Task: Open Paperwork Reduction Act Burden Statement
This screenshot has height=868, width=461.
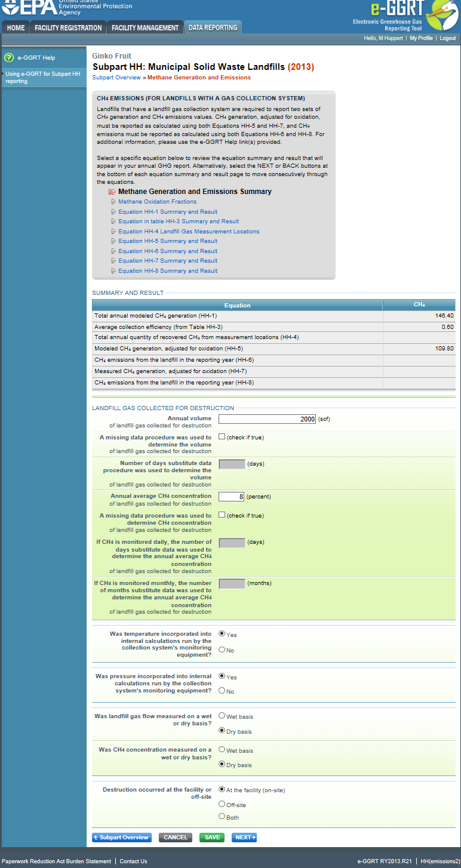Action: point(56,861)
